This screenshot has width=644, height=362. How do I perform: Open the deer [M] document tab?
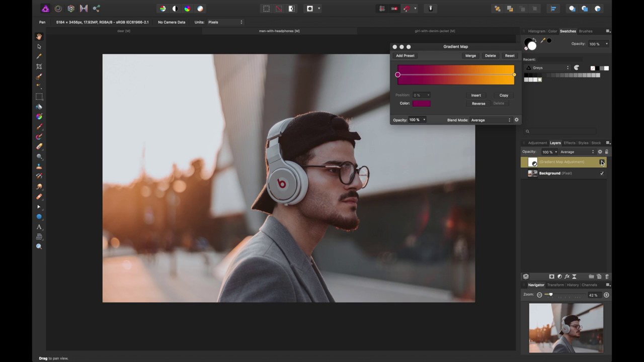pyautogui.click(x=124, y=31)
